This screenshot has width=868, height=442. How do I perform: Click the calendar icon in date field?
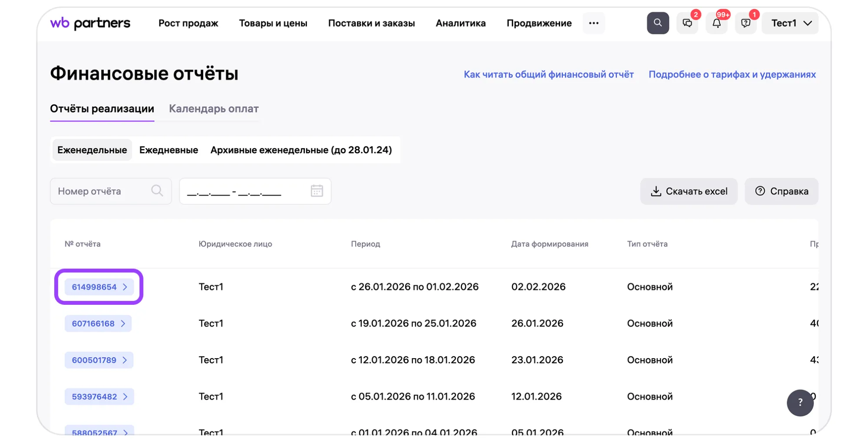tap(317, 191)
